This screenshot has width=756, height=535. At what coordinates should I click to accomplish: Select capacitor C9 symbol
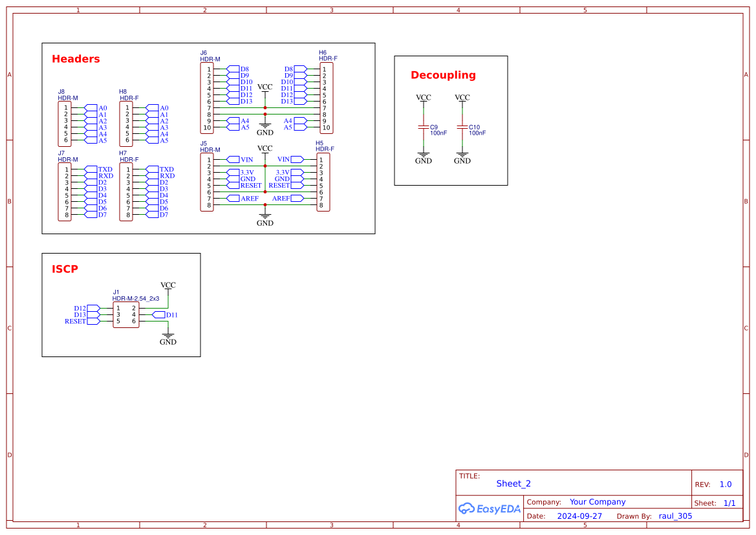point(424,127)
